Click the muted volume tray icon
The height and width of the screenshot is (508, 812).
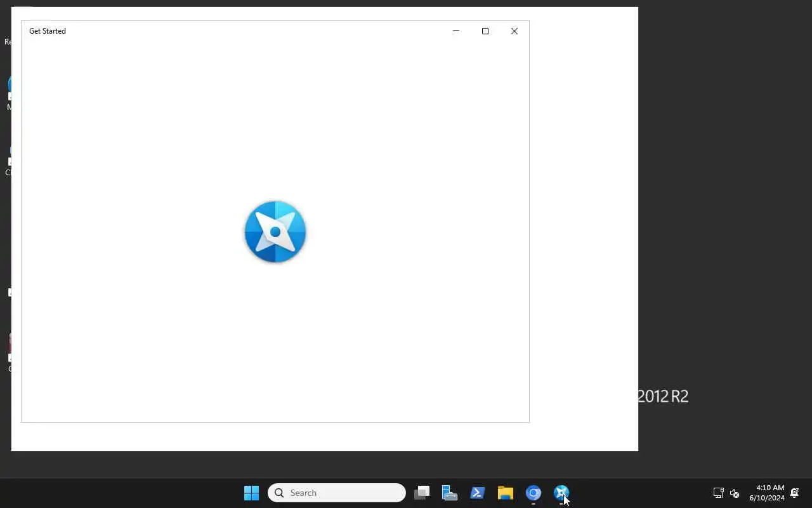click(x=735, y=493)
